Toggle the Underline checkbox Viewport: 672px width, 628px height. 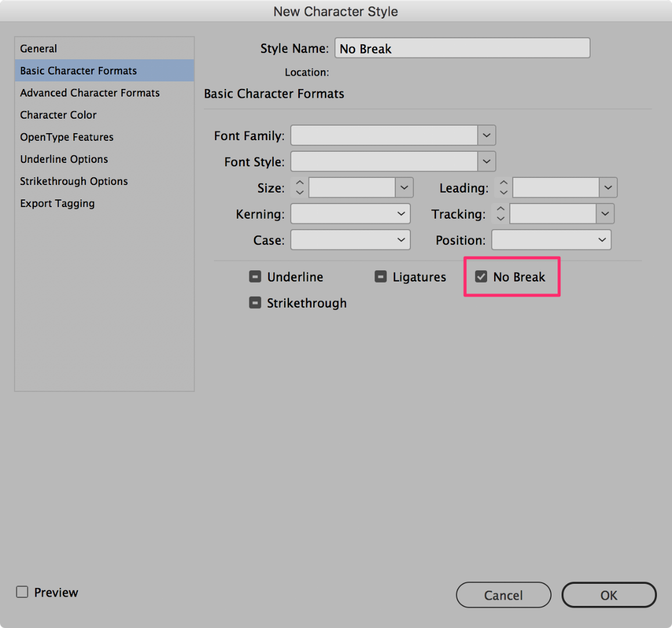255,277
